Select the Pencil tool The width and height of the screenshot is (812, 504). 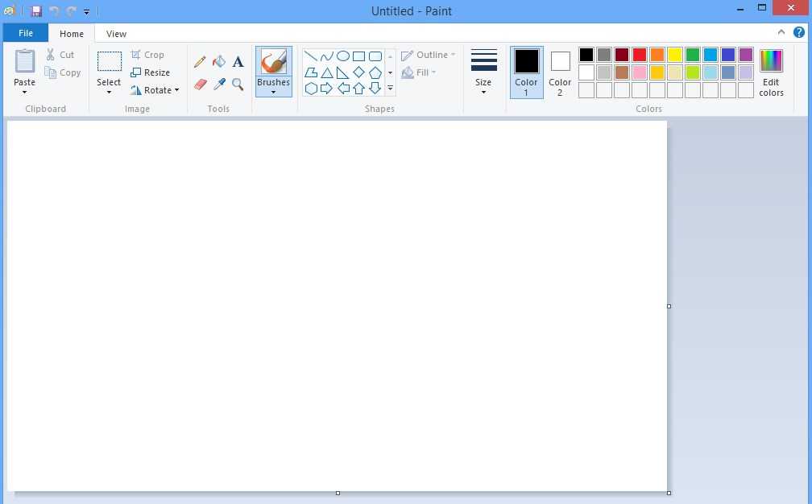point(200,62)
